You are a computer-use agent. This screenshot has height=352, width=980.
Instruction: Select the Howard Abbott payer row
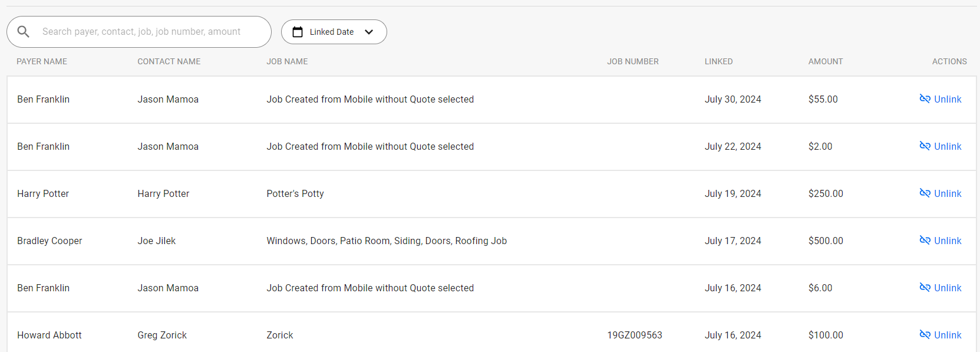[x=491, y=333]
